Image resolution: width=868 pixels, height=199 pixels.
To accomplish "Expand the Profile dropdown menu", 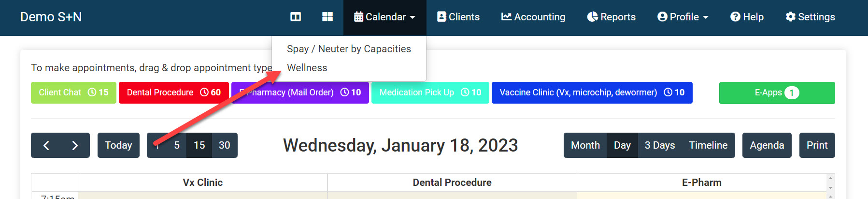I will coord(683,17).
